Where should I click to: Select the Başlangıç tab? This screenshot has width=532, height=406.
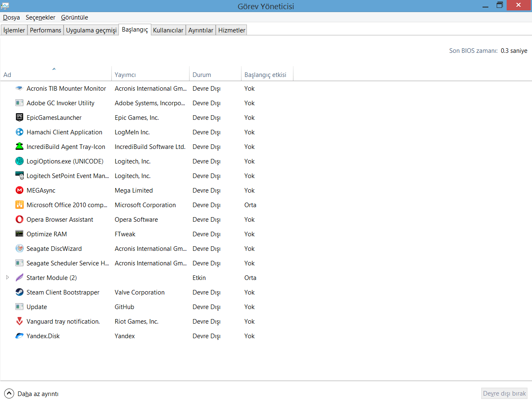click(135, 30)
